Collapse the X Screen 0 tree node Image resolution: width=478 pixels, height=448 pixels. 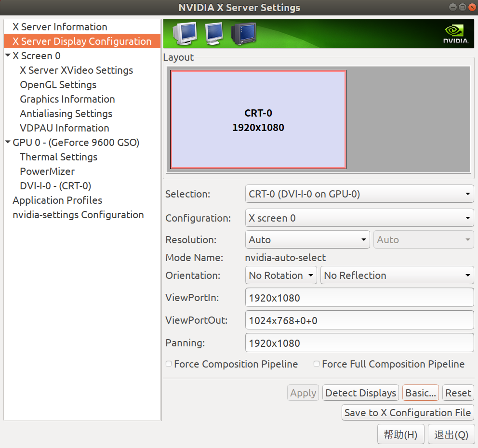click(x=8, y=55)
